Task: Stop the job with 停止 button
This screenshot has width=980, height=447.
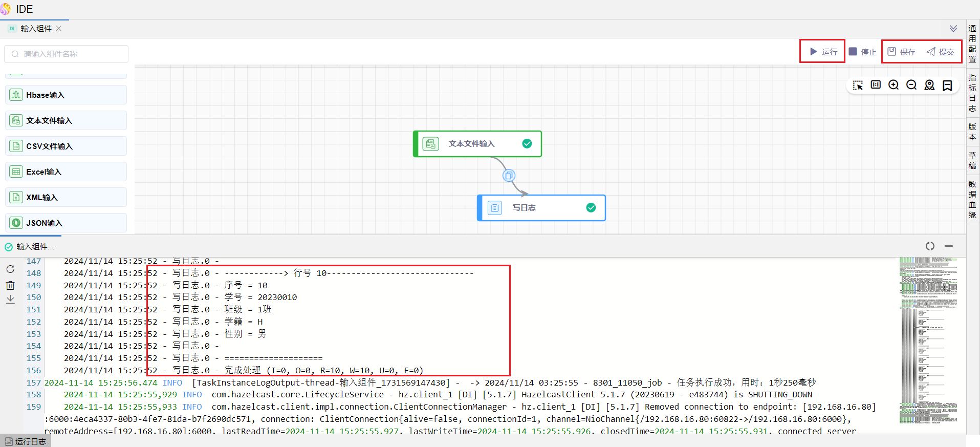Action: [x=862, y=52]
